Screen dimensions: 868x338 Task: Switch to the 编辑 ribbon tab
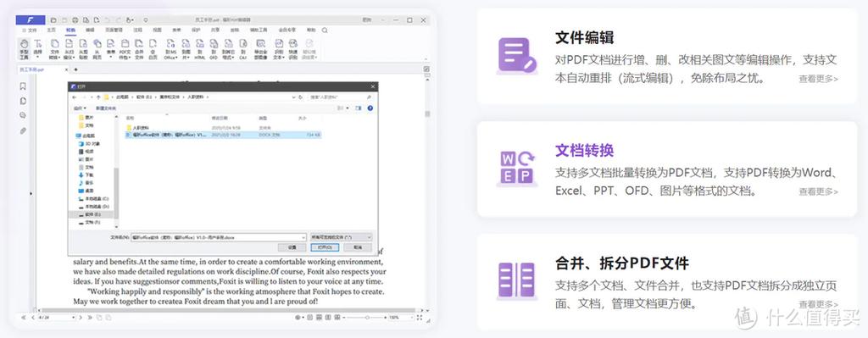click(x=90, y=30)
